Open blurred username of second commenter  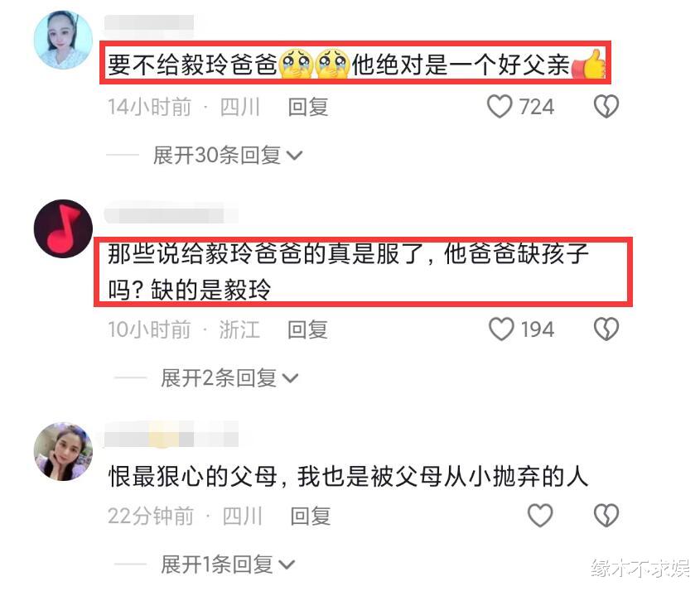pos(171,213)
